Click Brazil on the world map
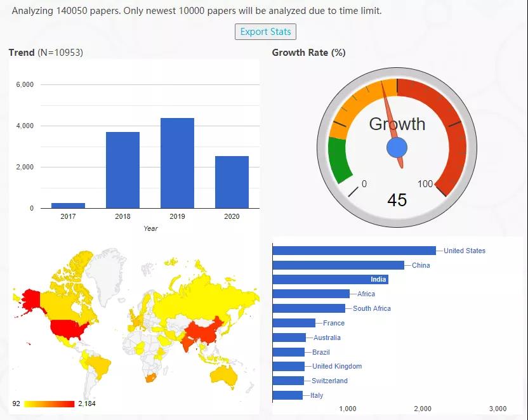 100,365
